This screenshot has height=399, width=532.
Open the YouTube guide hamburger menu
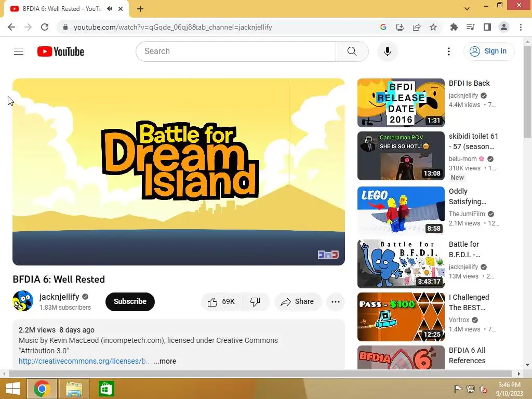pyautogui.click(x=19, y=51)
